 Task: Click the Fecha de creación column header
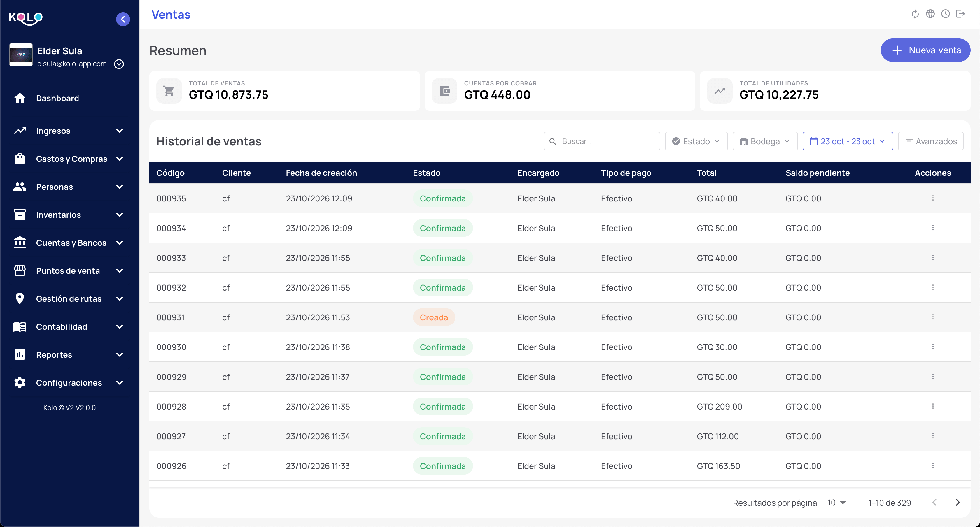click(321, 173)
